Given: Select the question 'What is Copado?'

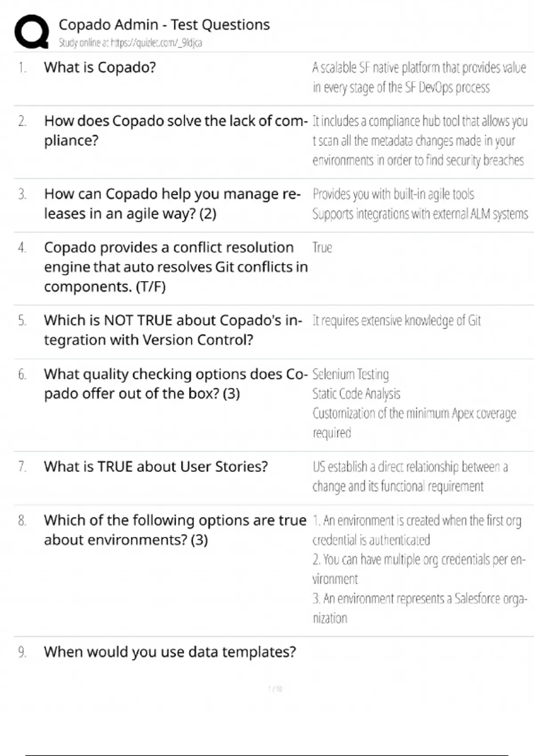Looking at the screenshot, I should 100,68.
